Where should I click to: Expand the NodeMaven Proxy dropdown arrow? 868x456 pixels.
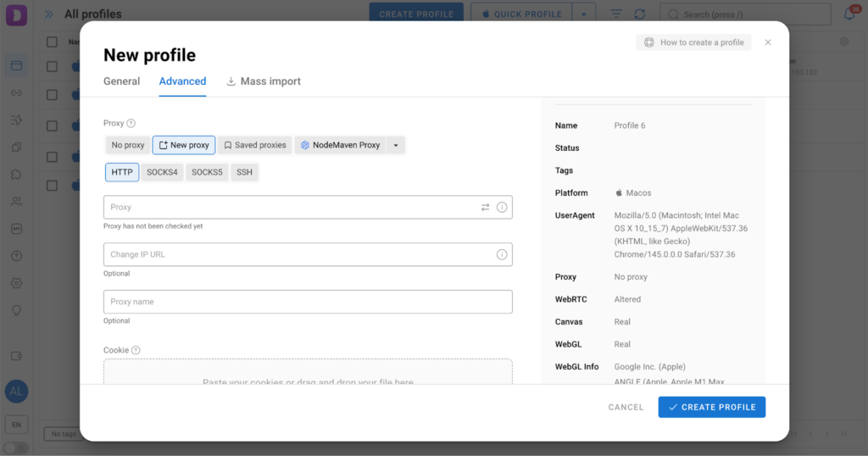pyautogui.click(x=395, y=145)
